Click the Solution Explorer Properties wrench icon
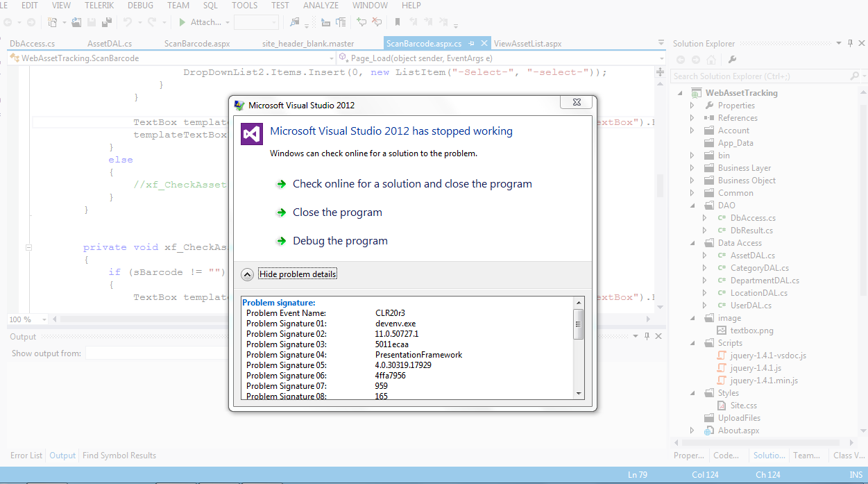Viewport: 868px width, 484px height. tap(732, 60)
